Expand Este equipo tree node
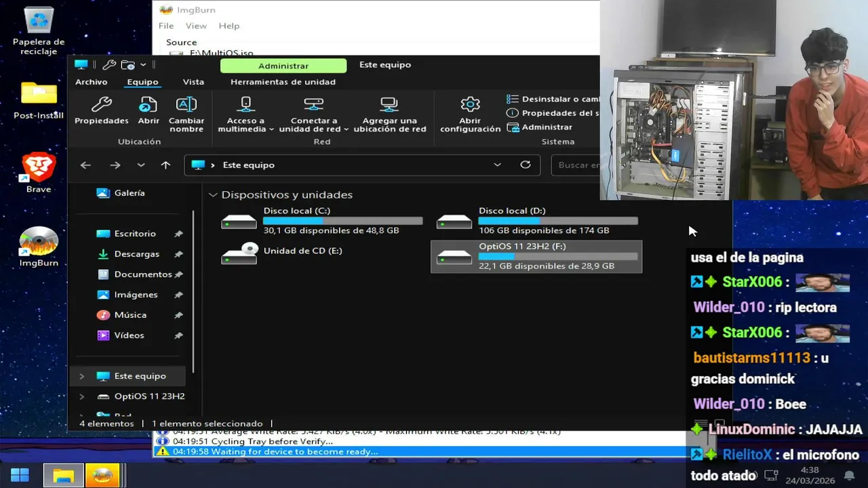The image size is (868, 488). click(81, 376)
